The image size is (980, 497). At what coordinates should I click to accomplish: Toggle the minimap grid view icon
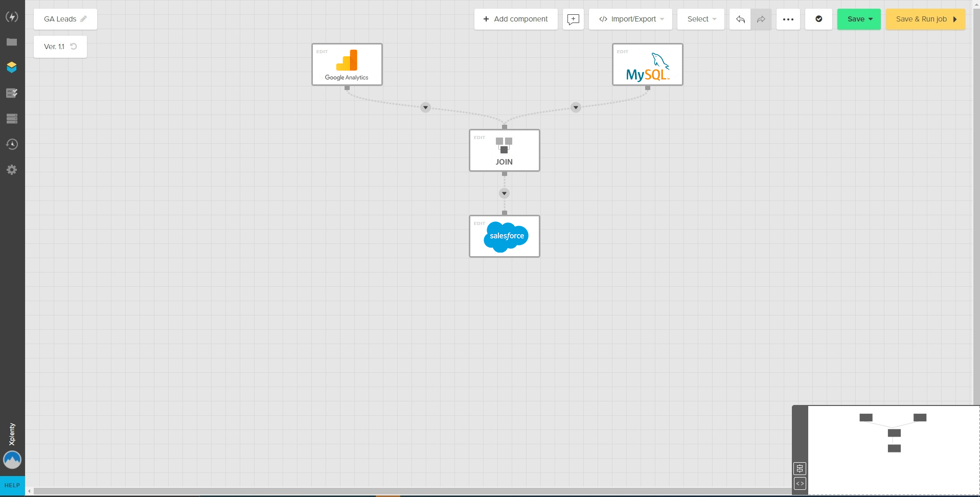pyautogui.click(x=800, y=468)
